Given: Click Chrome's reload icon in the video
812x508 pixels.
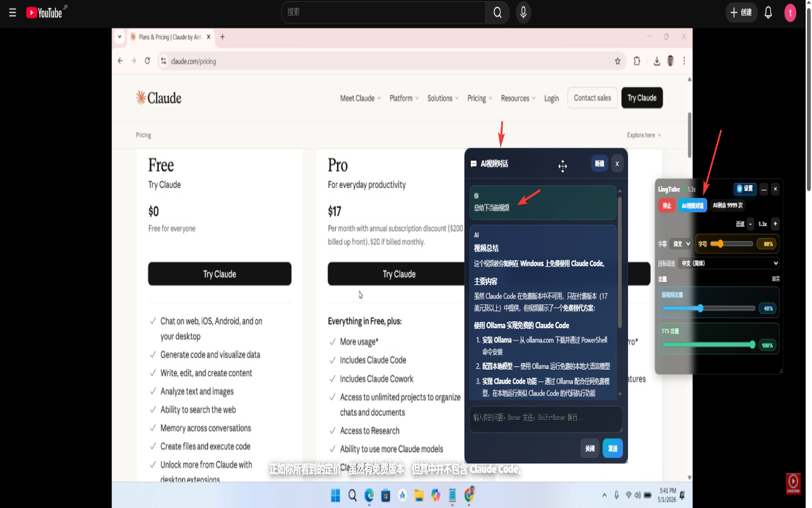Looking at the screenshot, I should (x=147, y=61).
